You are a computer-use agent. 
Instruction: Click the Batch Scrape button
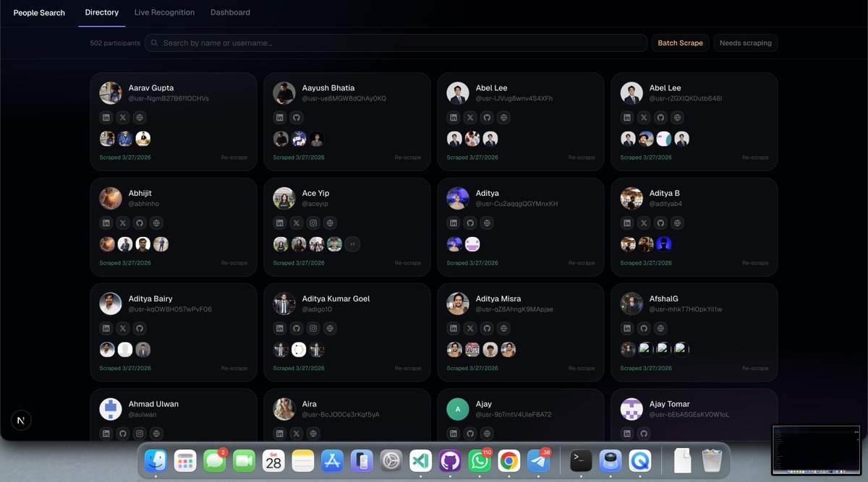click(x=680, y=43)
